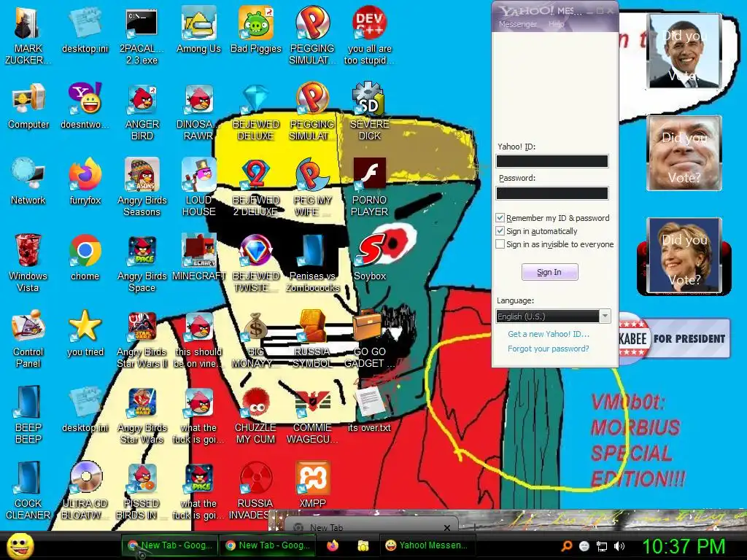
Task: Click the Firefox taskbar quick launch icon
Action: pos(333,545)
